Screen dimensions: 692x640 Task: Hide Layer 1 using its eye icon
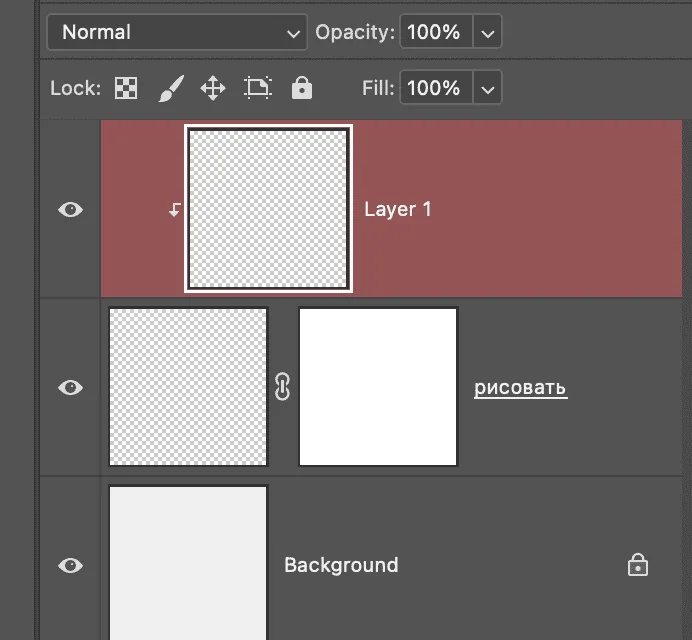pyautogui.click(x=71, y=210)
